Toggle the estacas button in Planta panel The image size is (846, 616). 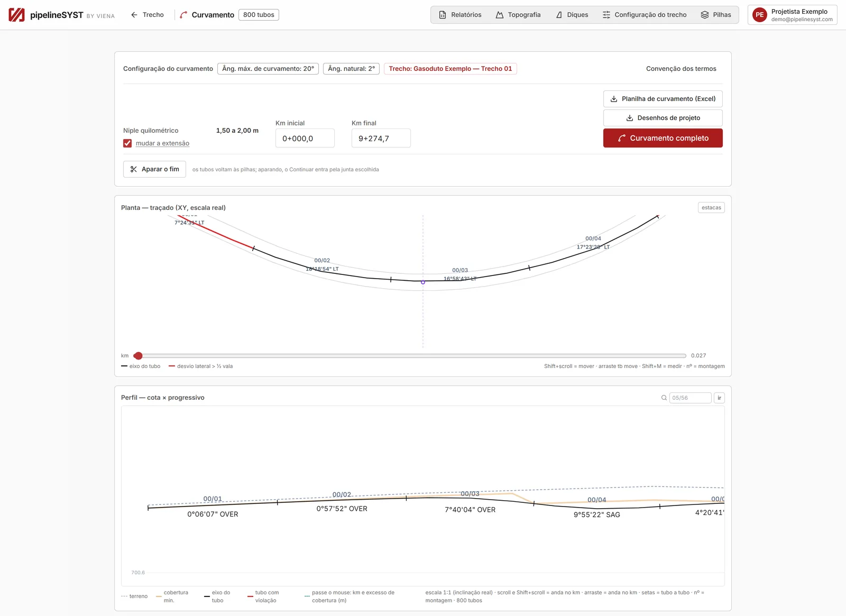click(711, 208)
